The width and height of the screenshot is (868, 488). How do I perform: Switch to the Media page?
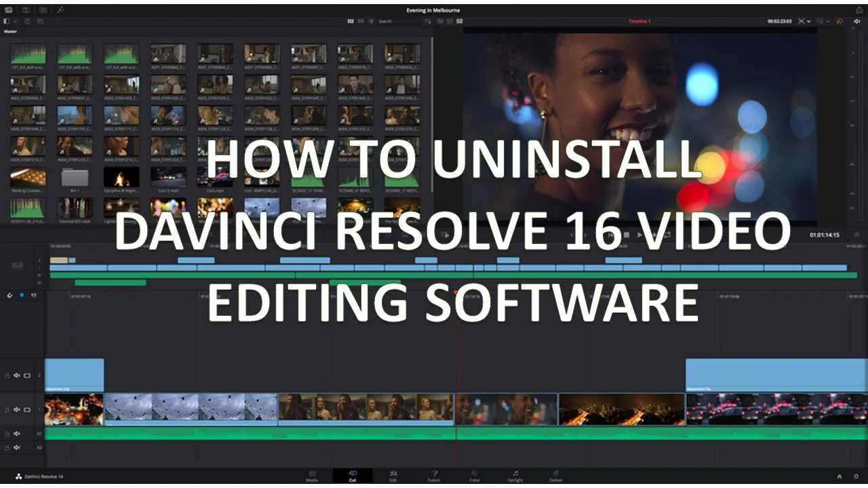pyautogui.click(x=312, y=476)
